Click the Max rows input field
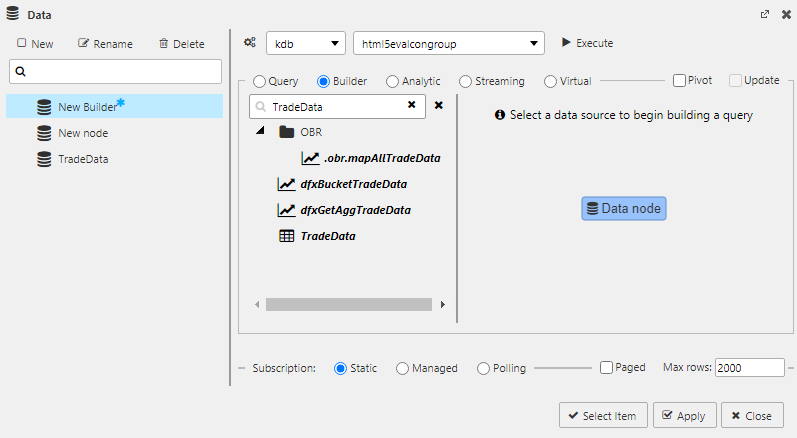 click(x=749, y=368)
